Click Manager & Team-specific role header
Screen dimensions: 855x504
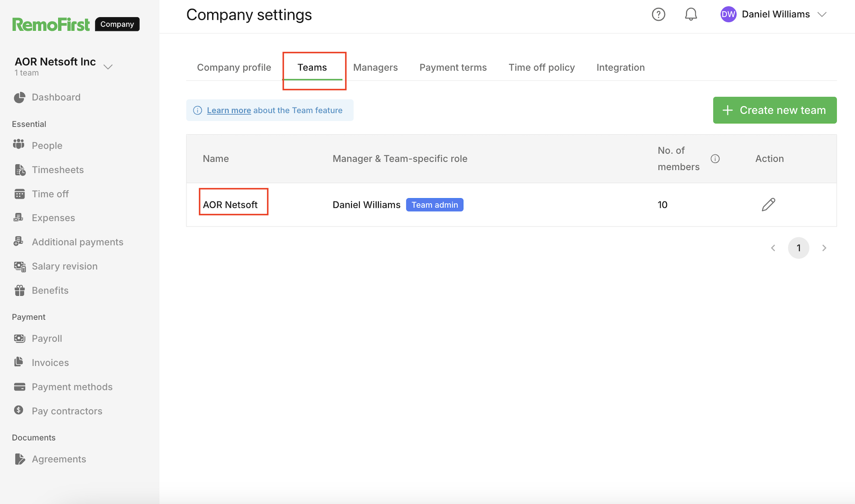pyautogui.click(x=400, y=158)
